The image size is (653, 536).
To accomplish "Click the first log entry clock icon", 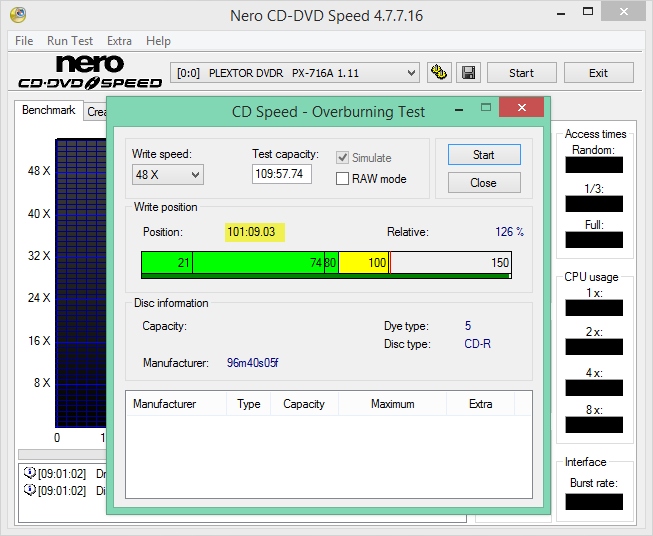I will pyautogui.click(x=29, y=473).
